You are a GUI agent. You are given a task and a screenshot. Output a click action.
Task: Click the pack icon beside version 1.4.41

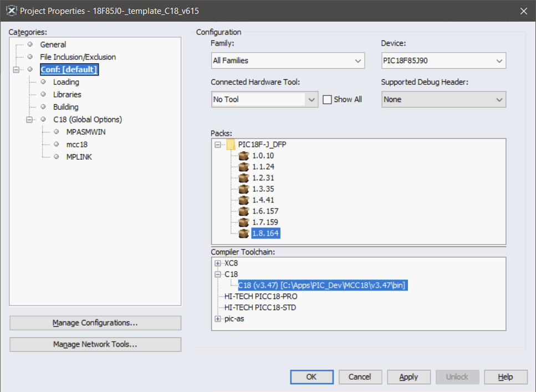tap(244, 200)
